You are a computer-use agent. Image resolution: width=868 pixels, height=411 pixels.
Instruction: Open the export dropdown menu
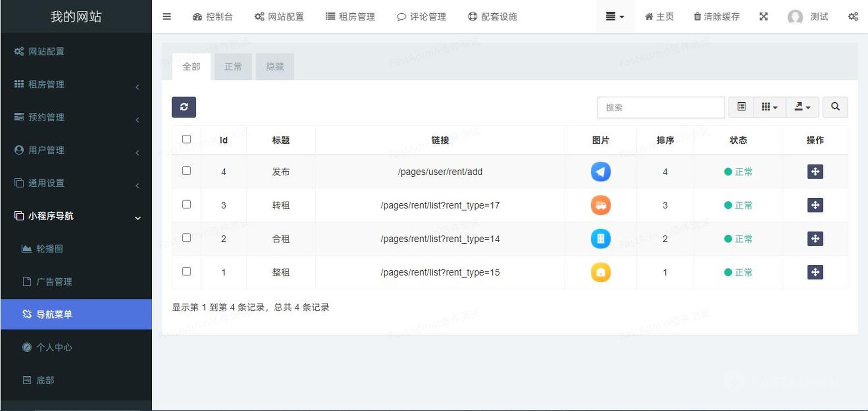click(x=802, y=107)
